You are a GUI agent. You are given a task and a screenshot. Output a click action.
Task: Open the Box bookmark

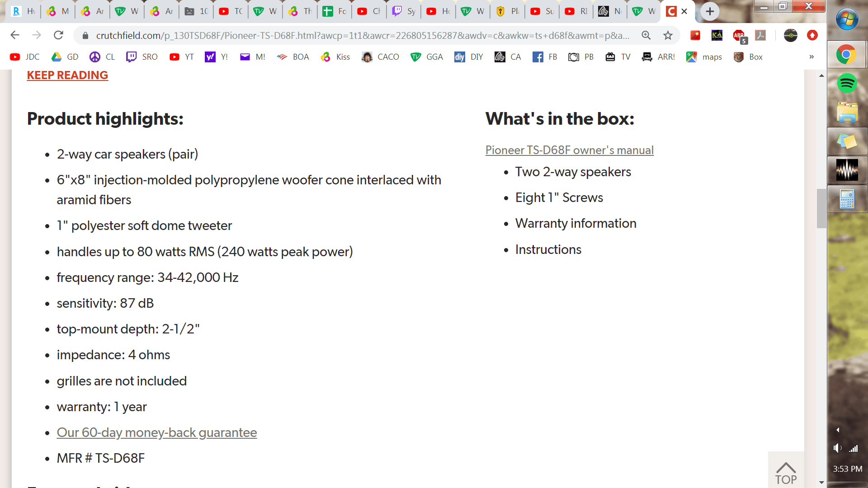tap(748, 57)
